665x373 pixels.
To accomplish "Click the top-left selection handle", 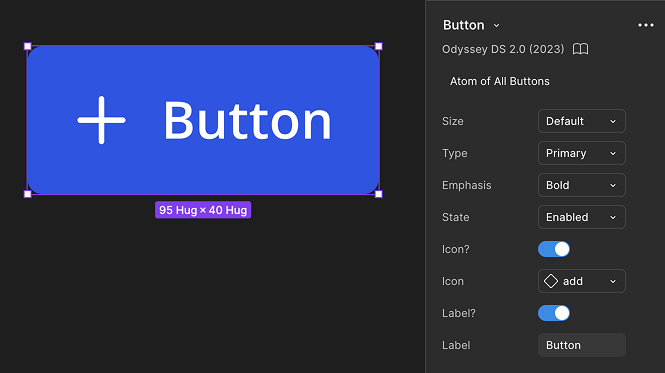I will pyautogui.click(x=28, y=46).
